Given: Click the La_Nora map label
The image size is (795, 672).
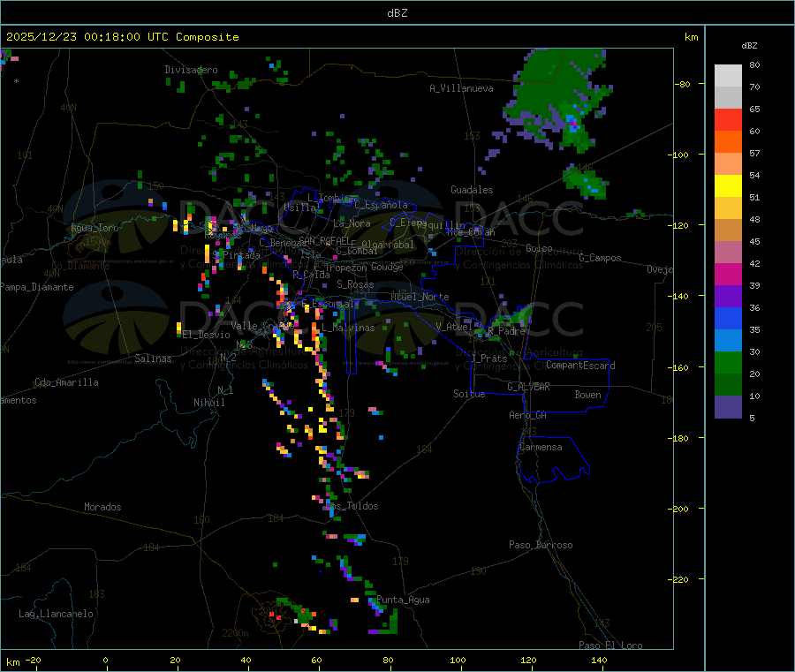Looking at the screenshot, I should [352, 223].
